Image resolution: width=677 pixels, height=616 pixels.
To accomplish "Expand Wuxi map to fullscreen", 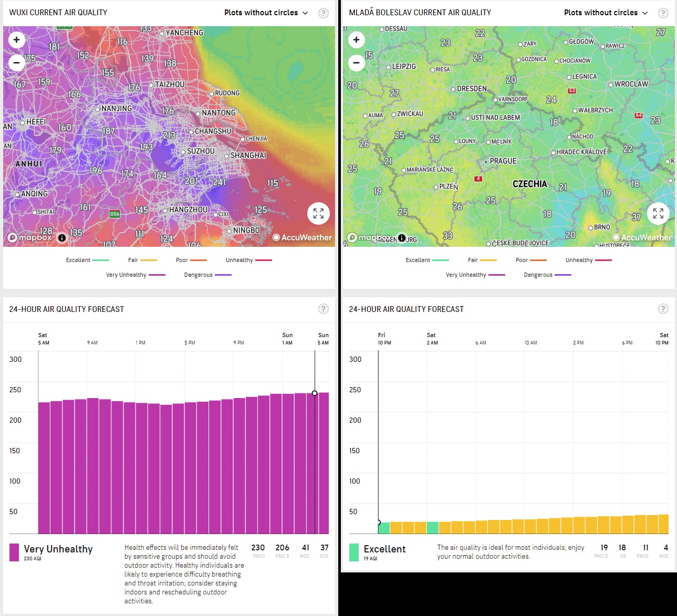I will pyautogui.click(x=318, y=213).
